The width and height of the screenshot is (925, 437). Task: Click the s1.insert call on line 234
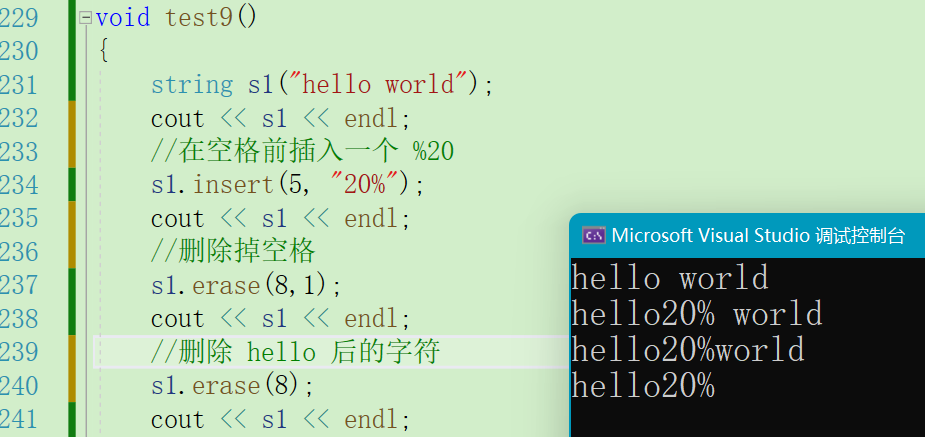[288, 185]
